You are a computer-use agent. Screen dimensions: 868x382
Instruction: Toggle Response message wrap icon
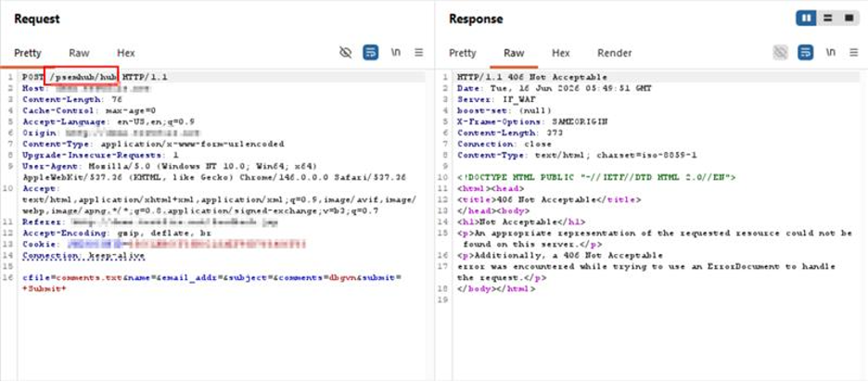806,53
